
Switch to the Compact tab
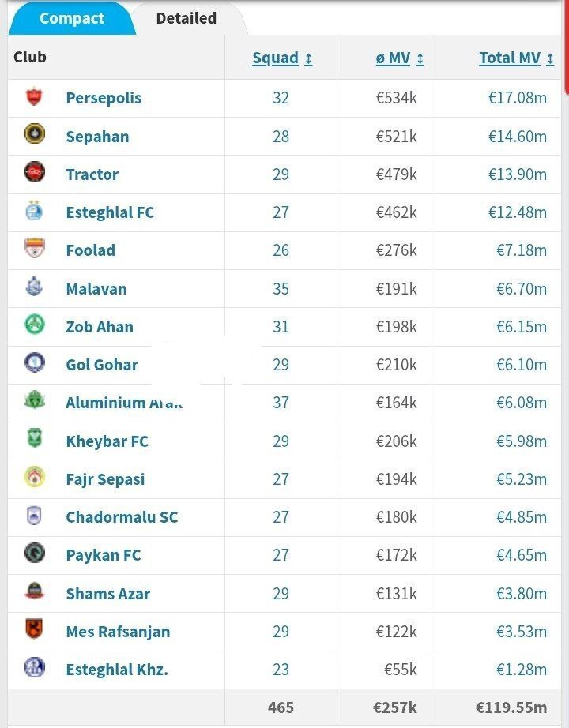72,18
